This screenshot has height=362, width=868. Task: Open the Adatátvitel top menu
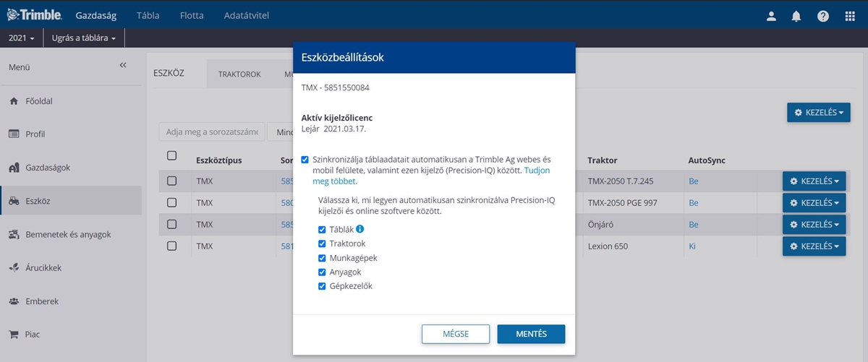(247, 16)
